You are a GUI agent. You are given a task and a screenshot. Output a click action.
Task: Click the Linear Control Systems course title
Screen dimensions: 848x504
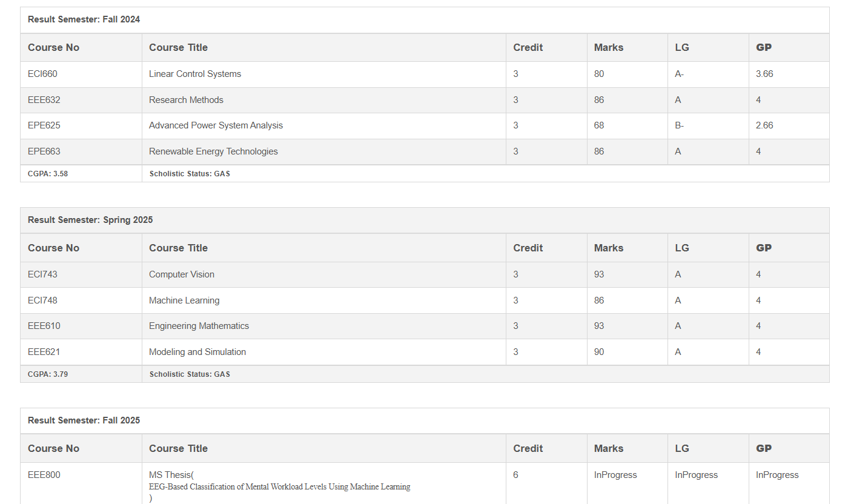click(x=195, y=74)
